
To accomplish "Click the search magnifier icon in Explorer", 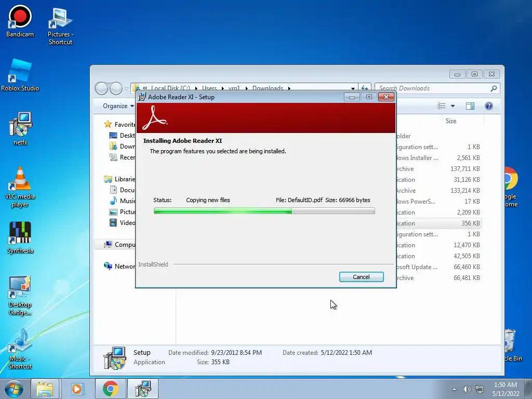I will tap(494, 88).
